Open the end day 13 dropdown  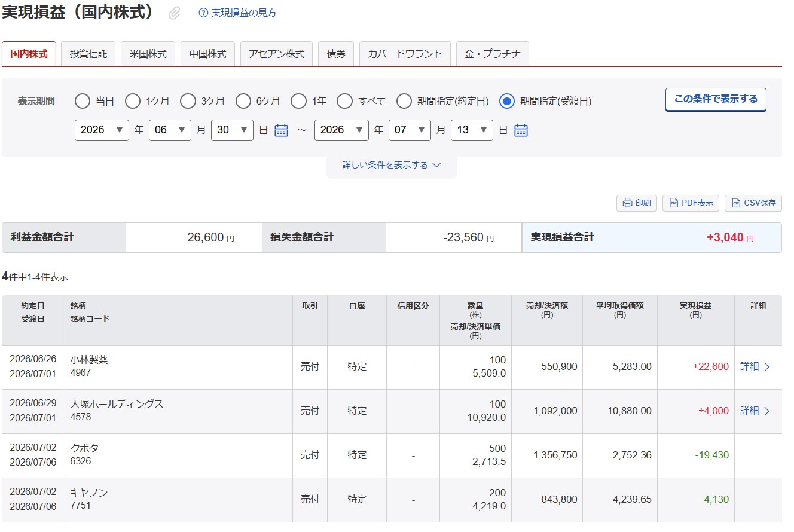472,130
